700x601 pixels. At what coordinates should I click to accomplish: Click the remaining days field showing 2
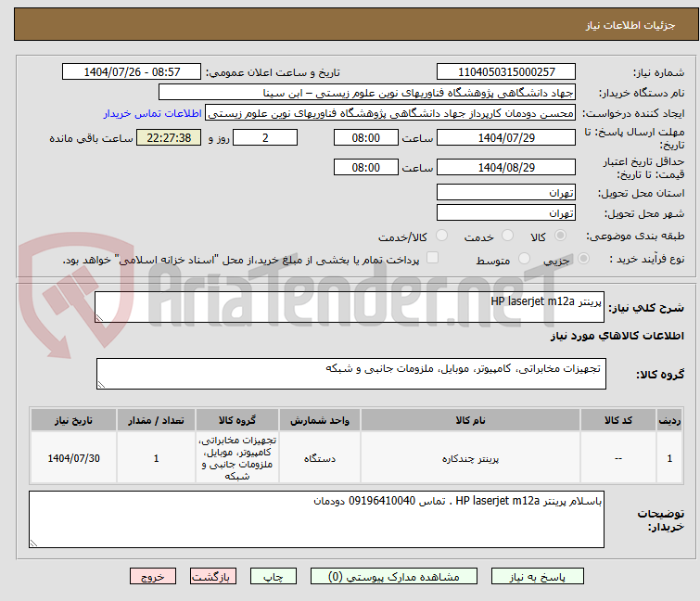point(265,137)
